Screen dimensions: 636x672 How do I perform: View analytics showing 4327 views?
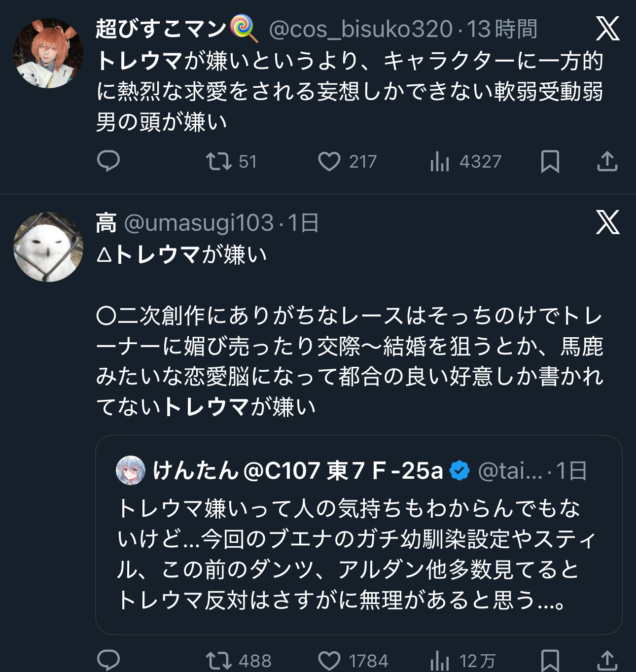440,161
